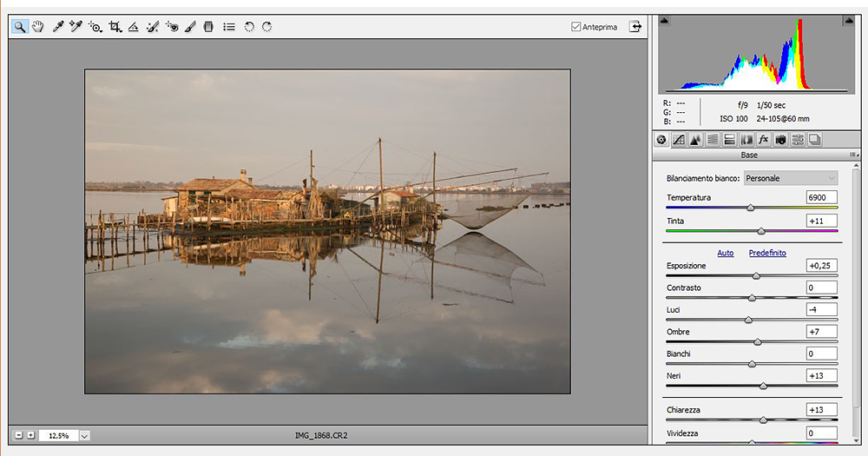
Task: Select the Red Eye Removal tool
Action: coord(172,27)
